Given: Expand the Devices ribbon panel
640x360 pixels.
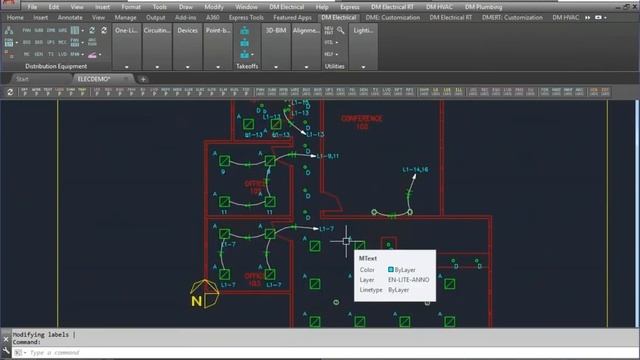Looking at the screenshot, I should pos(187,67).
